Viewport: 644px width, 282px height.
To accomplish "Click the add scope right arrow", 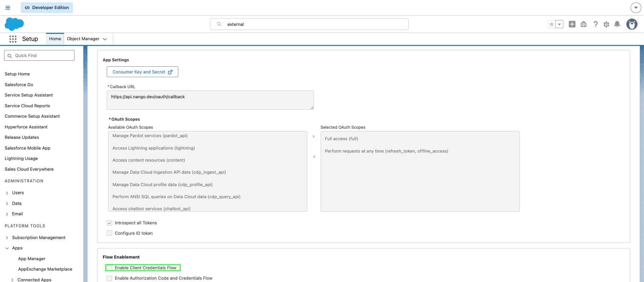I will coord(314,136).
